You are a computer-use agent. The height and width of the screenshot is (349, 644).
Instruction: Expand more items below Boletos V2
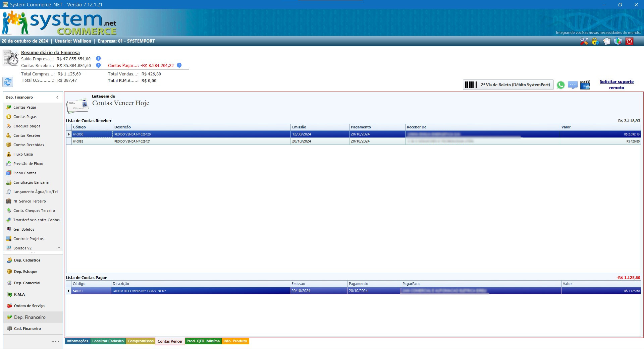[59, 248]
